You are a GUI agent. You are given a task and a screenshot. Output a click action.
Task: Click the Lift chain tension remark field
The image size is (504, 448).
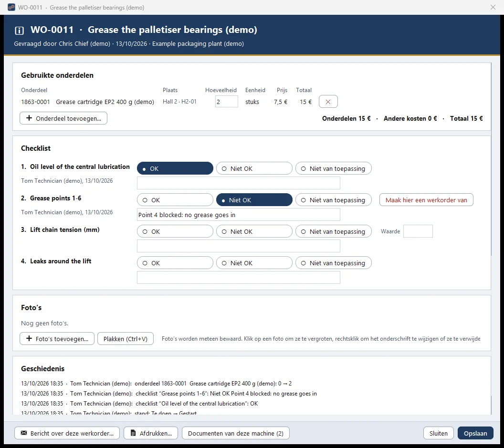pyautogui.click(x=239, y=246)
